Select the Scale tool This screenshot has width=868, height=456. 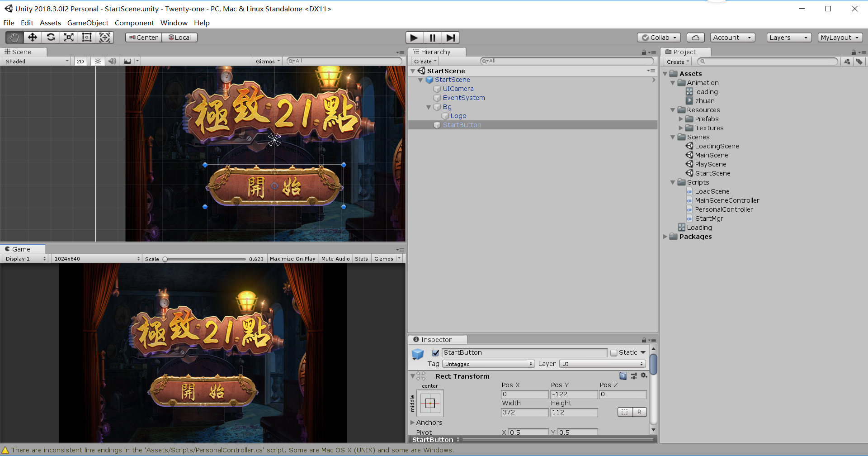pos(69,38)
